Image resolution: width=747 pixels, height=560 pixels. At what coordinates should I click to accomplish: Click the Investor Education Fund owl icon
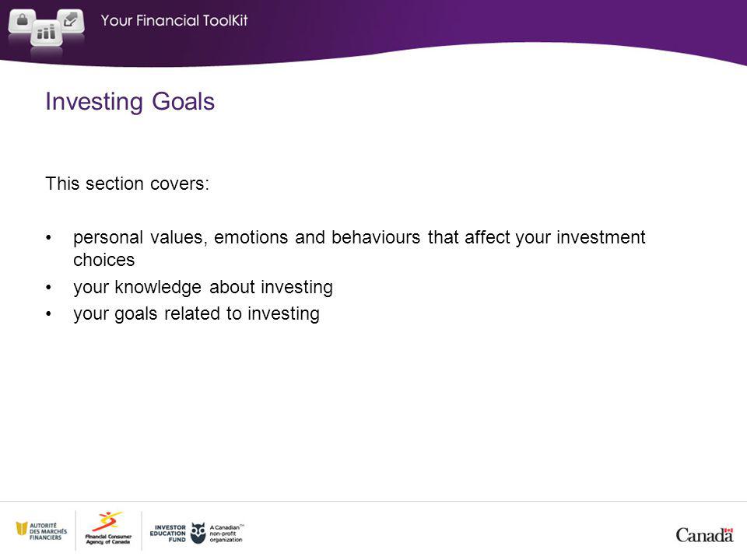[198, 533]
